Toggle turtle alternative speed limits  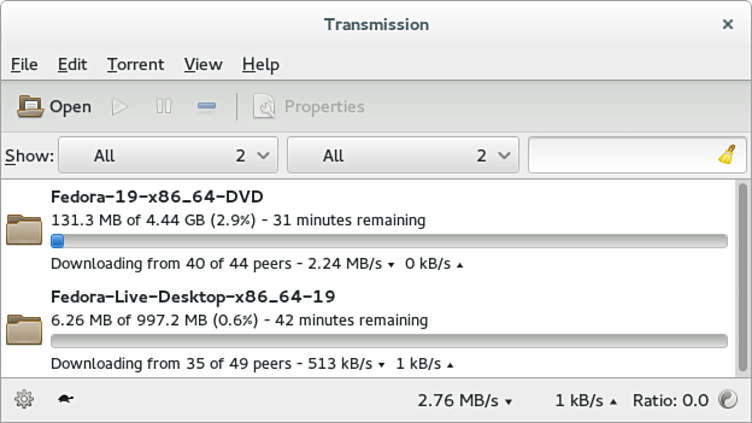[65, 400]
